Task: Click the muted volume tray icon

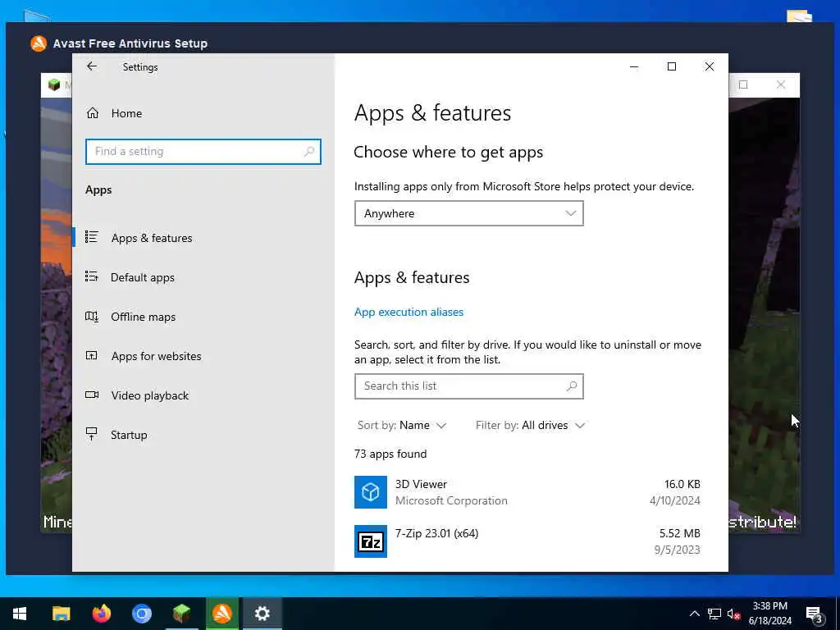Action: coord(733,614)
